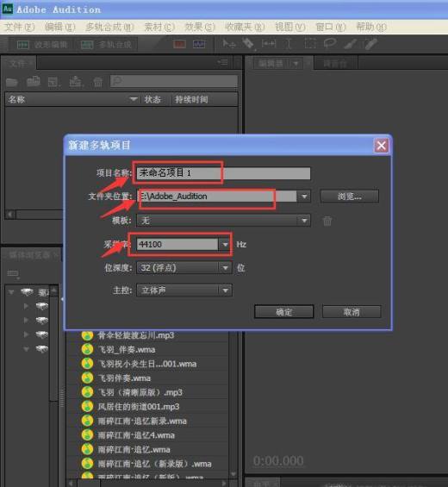Click the Media Browser tree scroll-up arrow
The height and width of the screenshot is (487, 448).
tap(53, 290)
